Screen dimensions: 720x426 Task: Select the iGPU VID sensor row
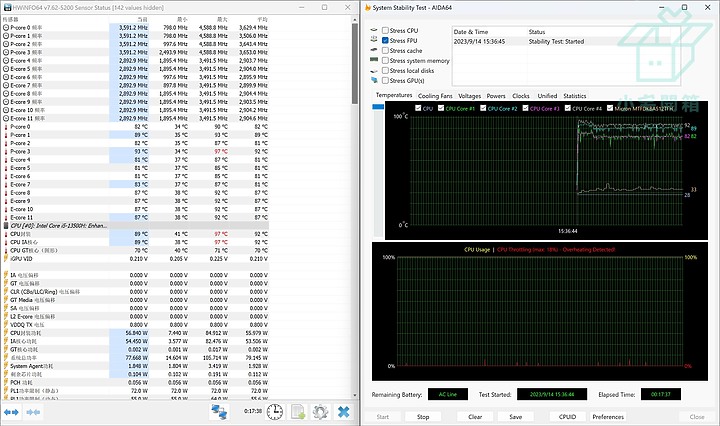135,259
